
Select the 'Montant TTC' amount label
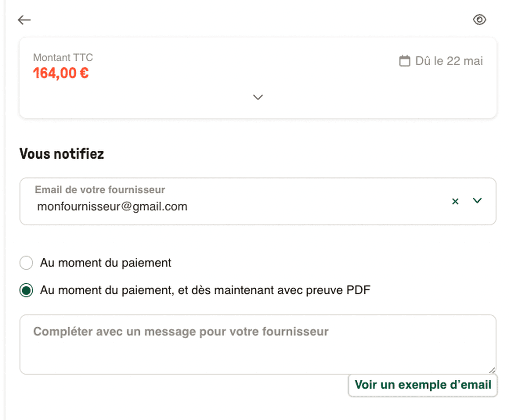point(63,57)
